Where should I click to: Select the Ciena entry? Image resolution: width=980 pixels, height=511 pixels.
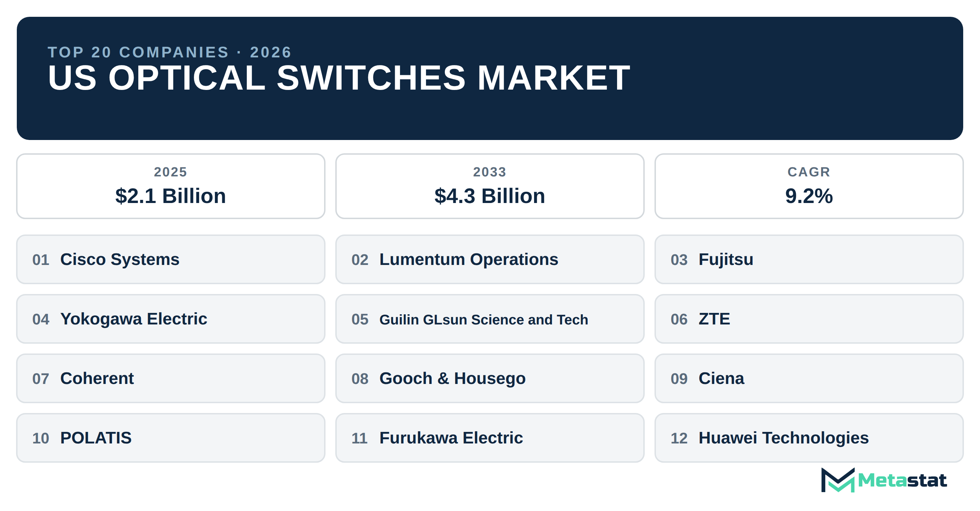(x=809, y=379)
